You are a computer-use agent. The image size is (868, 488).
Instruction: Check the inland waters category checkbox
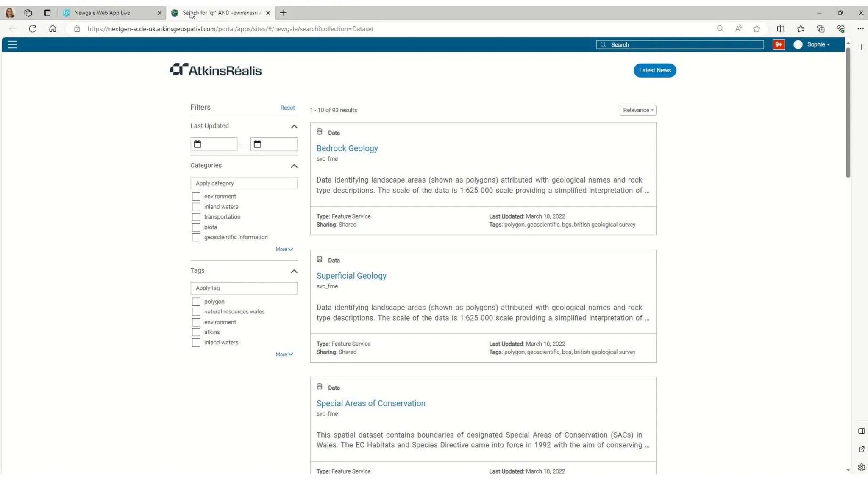pyautogui.click(x=196, y=207)
